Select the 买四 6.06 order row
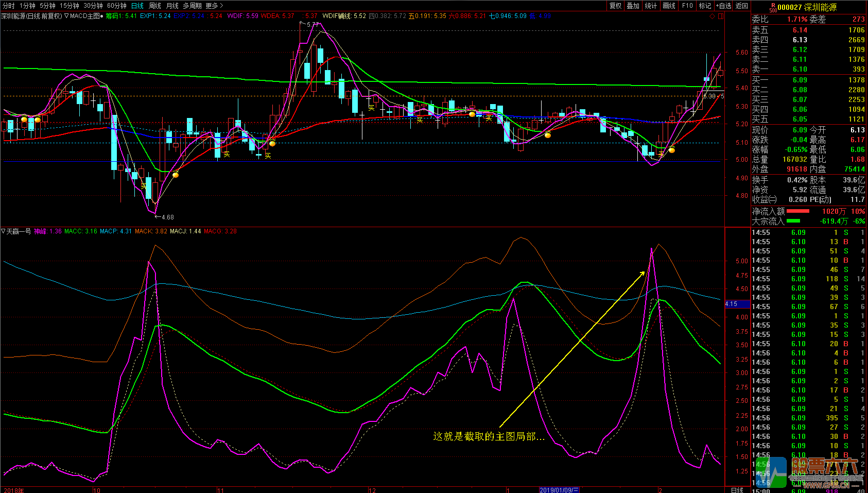The height and width of the screenshot is (493, 868). point(808,110)
